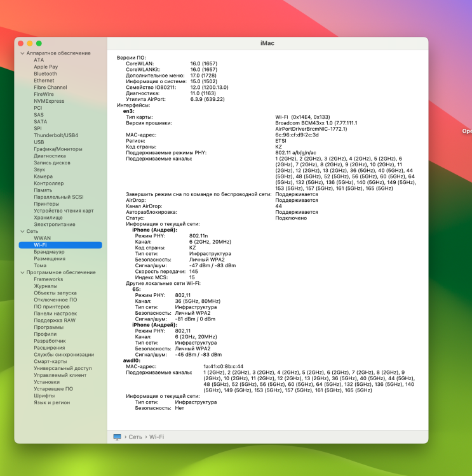Open Шрифты entry
The width and height of the screenshot is (472, 476).
[44, 396]
